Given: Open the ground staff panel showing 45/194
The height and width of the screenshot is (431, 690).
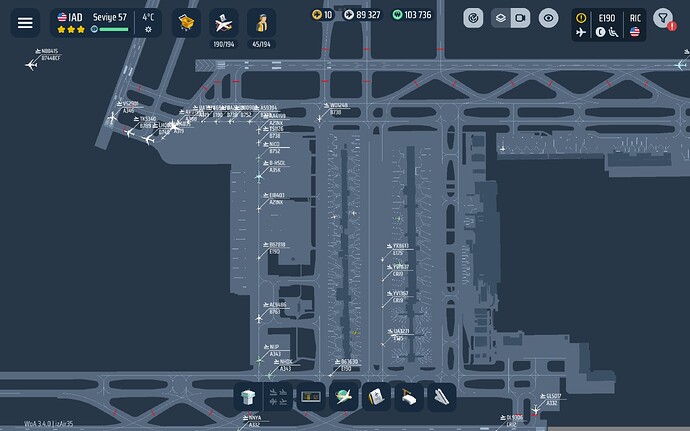Looking at the screenshot, I should click(x=263, y=22).
